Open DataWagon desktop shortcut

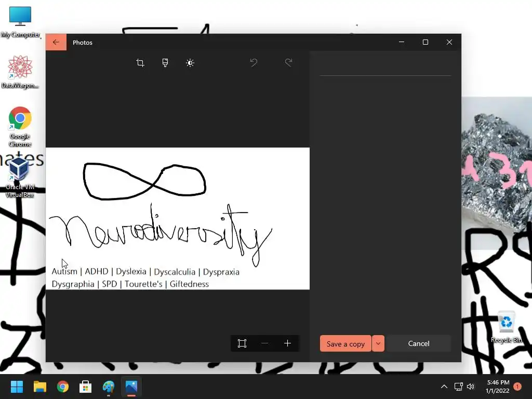(20, 72)
